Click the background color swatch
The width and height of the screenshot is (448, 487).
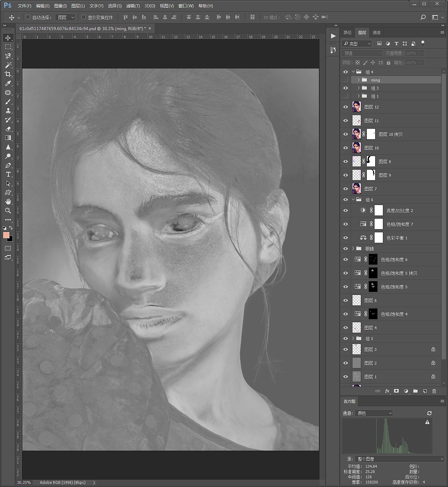[x=10, y=239]
